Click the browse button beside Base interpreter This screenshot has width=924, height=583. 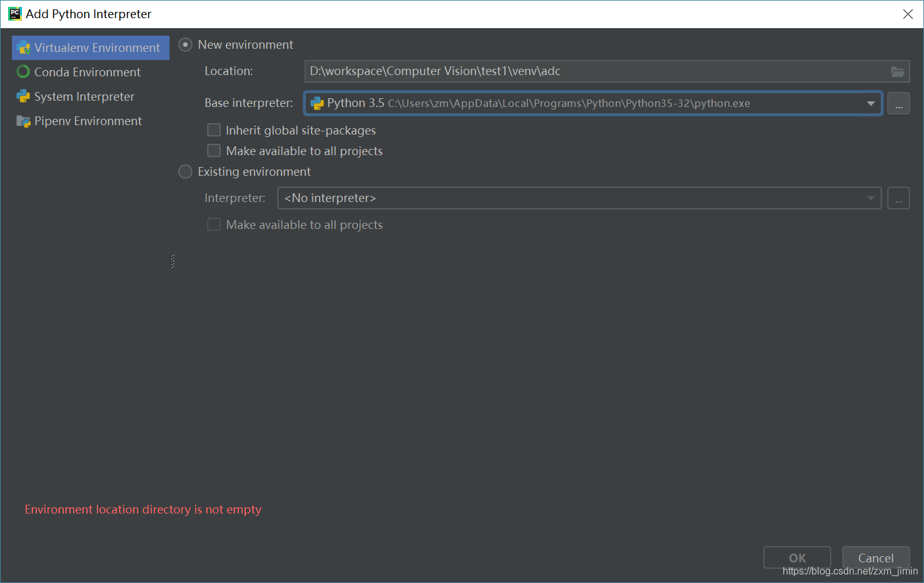tap(898, 103)
